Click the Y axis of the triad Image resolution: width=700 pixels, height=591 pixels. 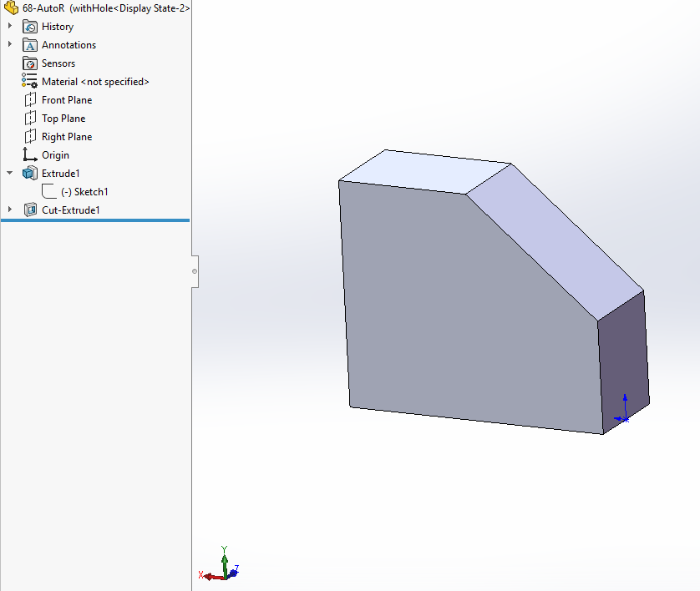click(225, 561)
